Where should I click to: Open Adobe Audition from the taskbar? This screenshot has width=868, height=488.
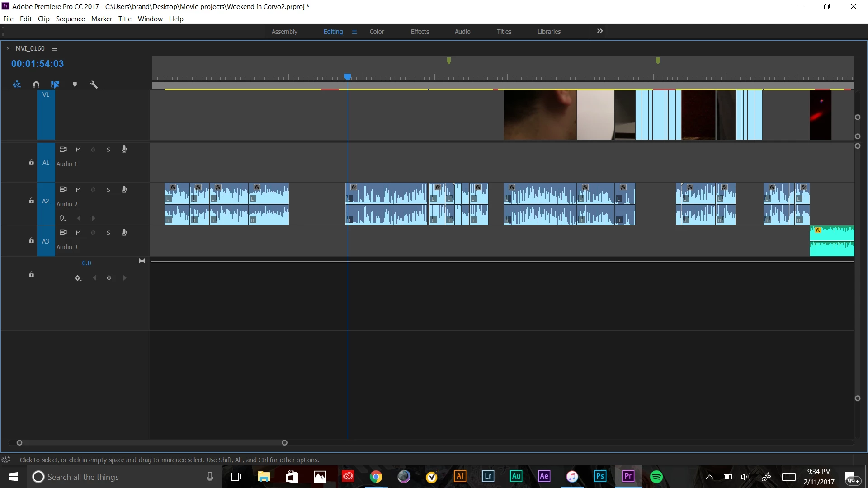click(x=516, y=476)
